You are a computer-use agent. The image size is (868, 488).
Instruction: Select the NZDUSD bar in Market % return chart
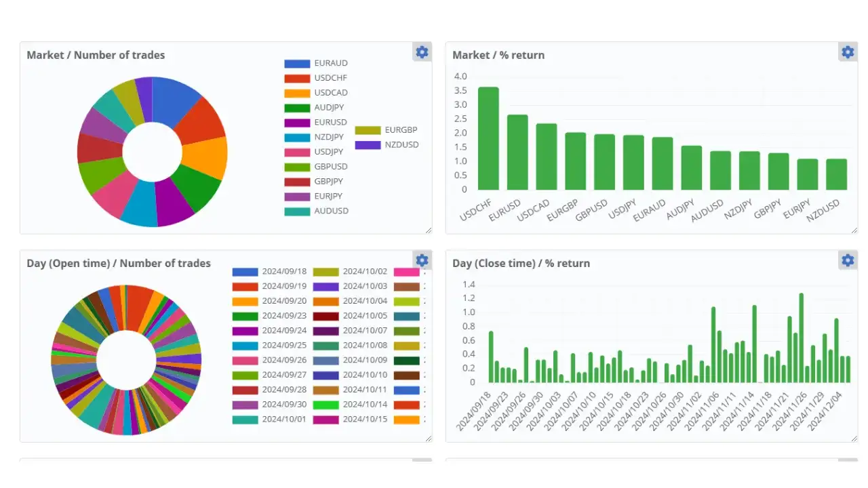(x=836, y=174)
